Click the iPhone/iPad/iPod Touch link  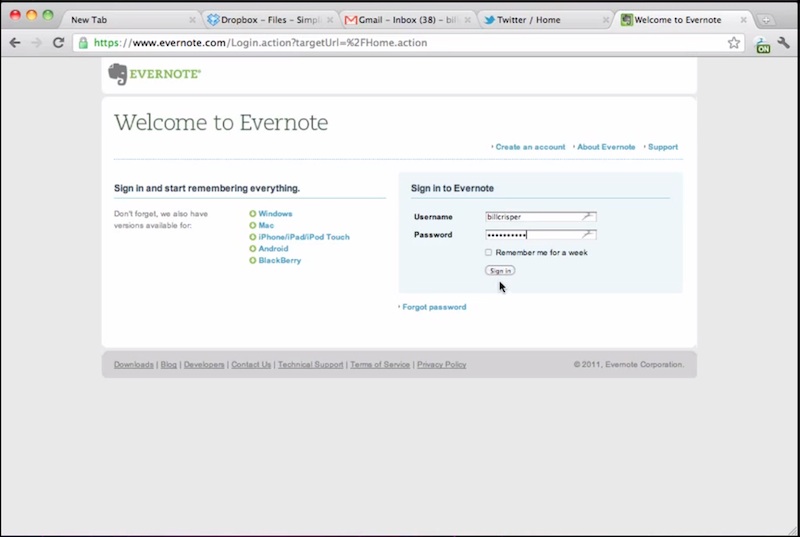pos(304,237)
